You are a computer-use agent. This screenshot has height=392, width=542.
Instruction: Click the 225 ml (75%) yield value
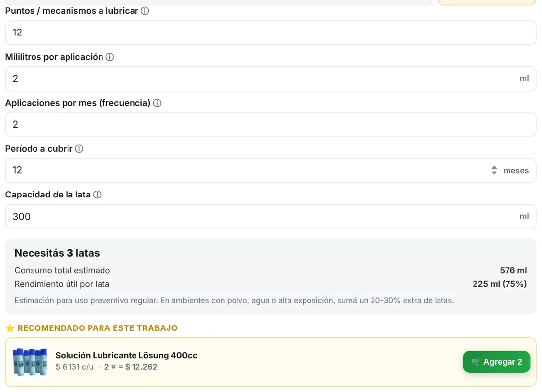(500, 284)
